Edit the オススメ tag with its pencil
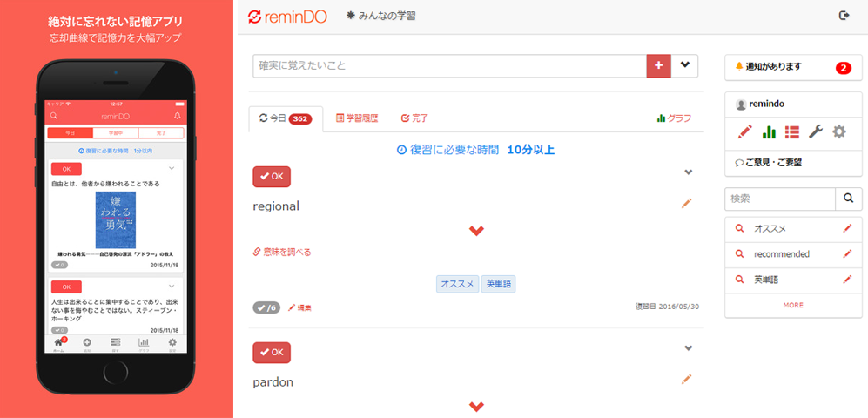Screen dimensions: 868x418 (847, 229)
